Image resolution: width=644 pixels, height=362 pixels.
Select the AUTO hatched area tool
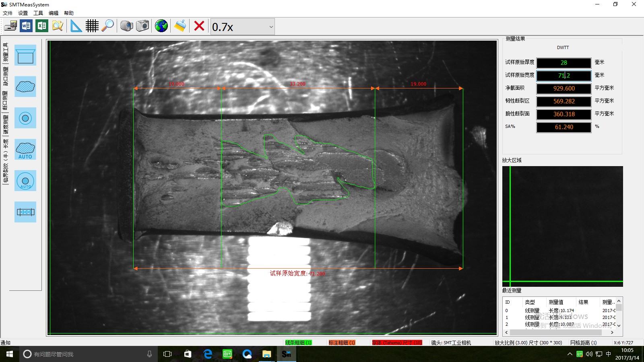25,149
